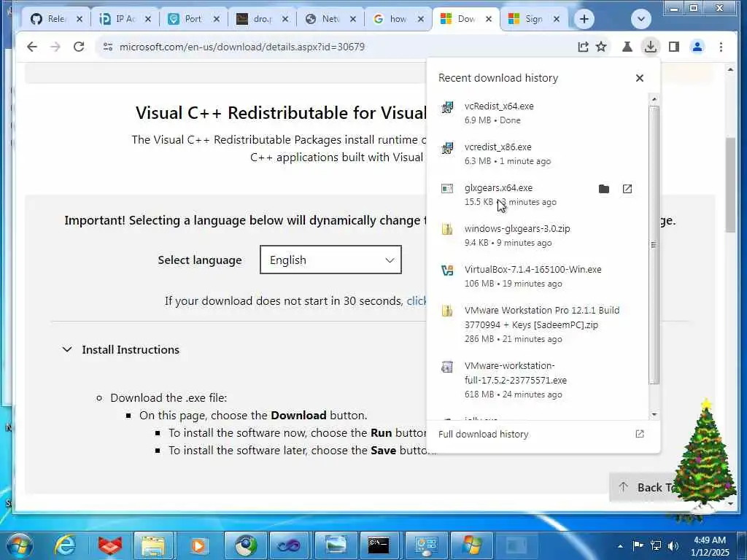Viewport: 747px width, 560px height.
Task: Click the windows-glxgears zip file icon
Action: pyautogui.click(x=447, y=230)
